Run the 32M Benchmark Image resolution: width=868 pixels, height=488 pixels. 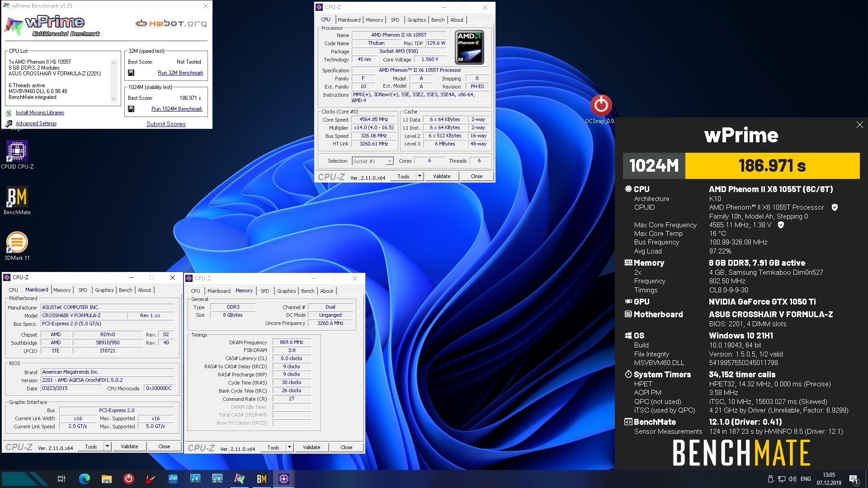[x=180, y=73]
